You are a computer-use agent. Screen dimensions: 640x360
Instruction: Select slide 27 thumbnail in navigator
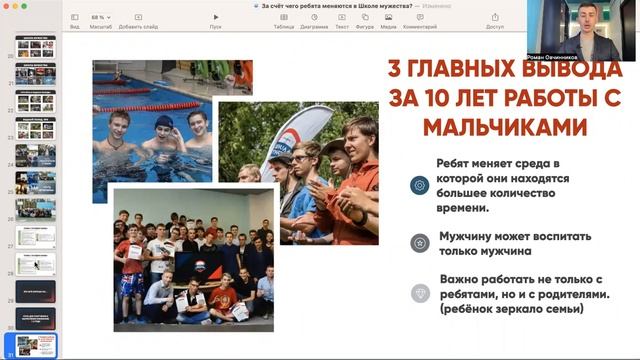(36, 237)
